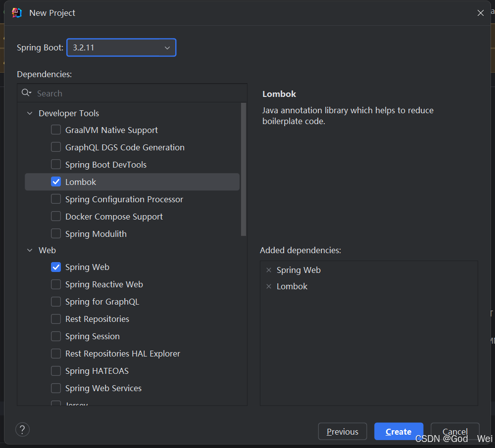The height and width of the screenshot is (448, 495).
Task: Remove Lombok from added dependencies
Action: [269, 286]
